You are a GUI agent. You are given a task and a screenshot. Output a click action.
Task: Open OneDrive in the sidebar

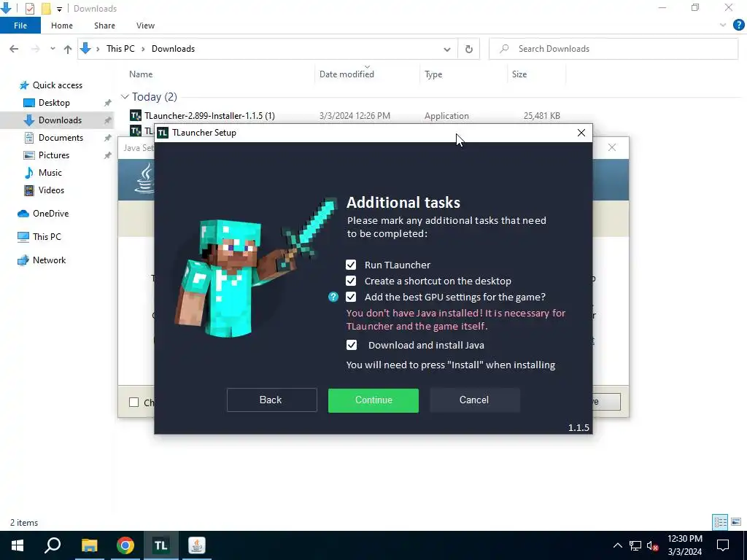click(50, 214)
